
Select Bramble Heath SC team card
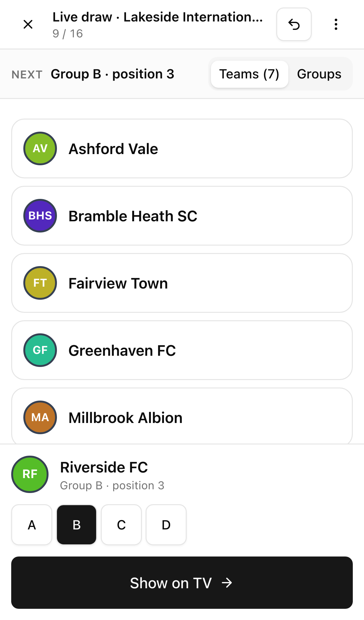pyautogui.click(x=182, y=216)
